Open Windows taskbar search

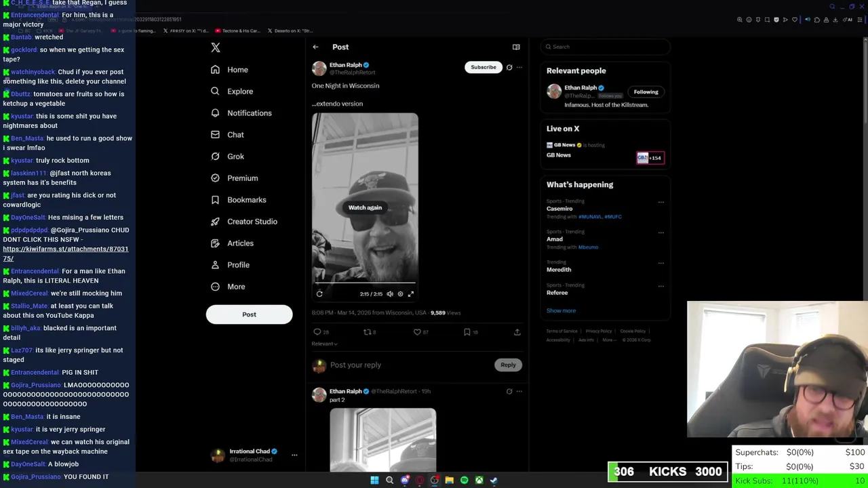pos(389,480)
